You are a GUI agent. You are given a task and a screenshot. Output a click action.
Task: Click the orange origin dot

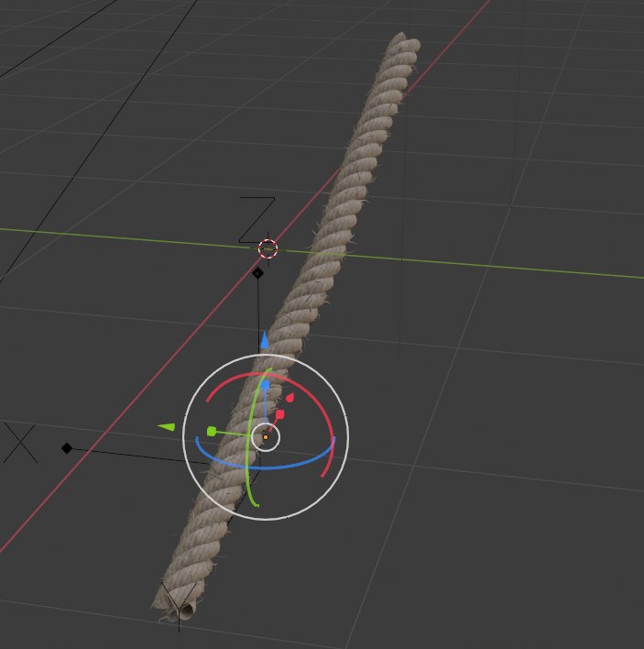pos(266,437)
